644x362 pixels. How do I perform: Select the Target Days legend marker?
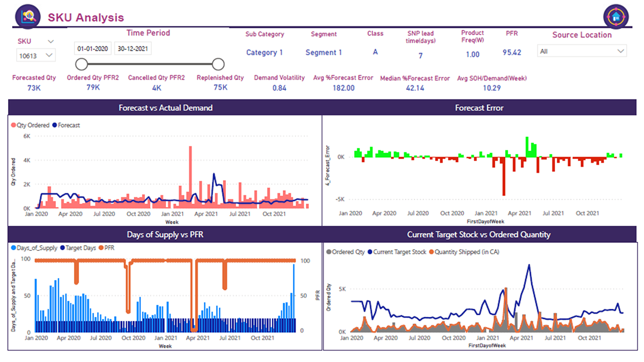[x=62, y=248]
